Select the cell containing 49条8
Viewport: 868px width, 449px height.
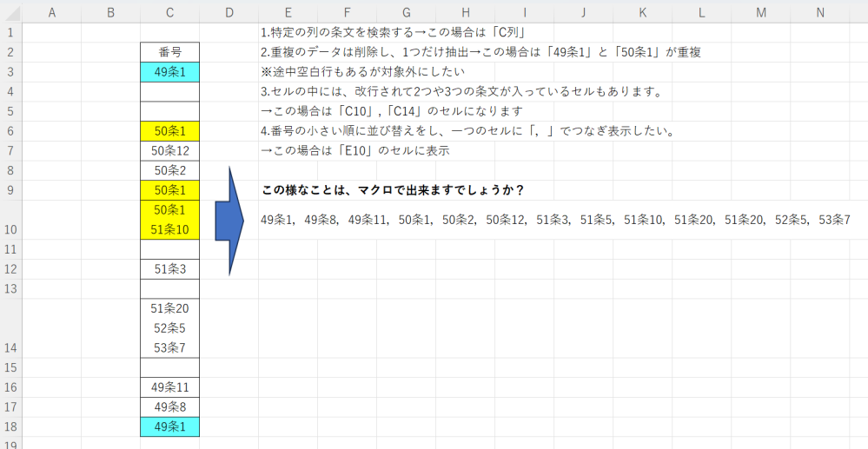tap(169, 406)
